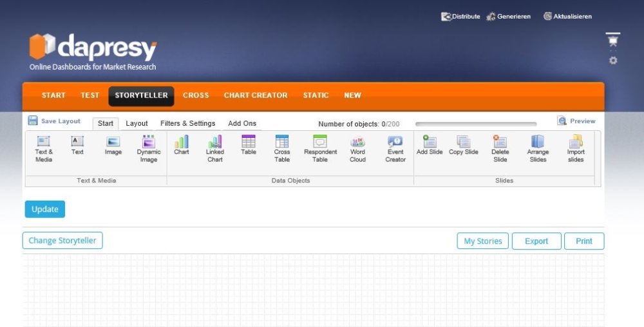Open Arrange Slides
This screenshot has height=327, width=644.
click(x=538, y=149)
